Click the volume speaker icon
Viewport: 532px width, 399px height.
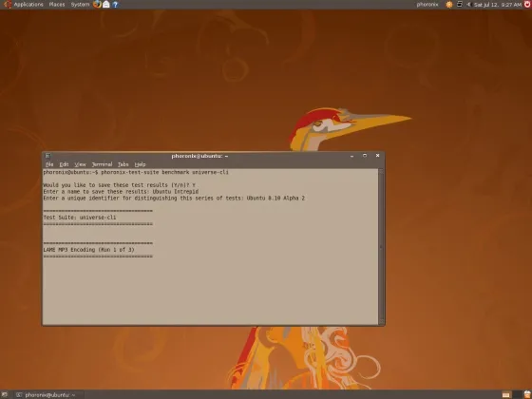[469, 5]
